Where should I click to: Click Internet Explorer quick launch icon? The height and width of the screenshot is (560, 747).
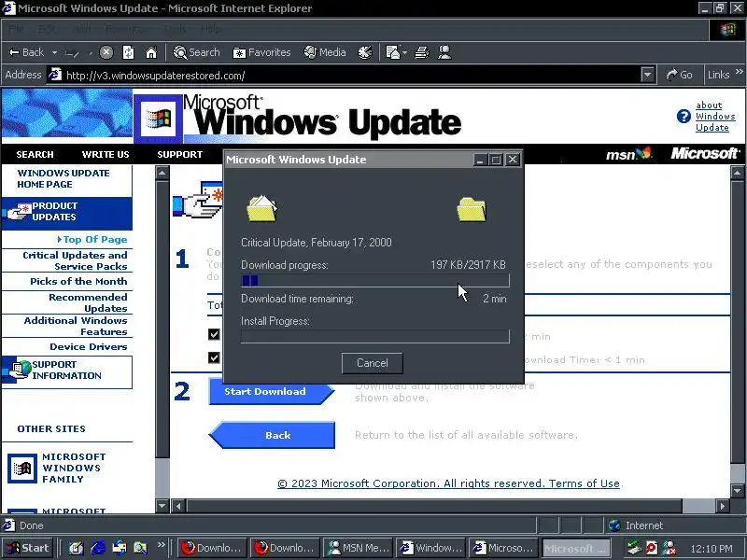[98, 548]
